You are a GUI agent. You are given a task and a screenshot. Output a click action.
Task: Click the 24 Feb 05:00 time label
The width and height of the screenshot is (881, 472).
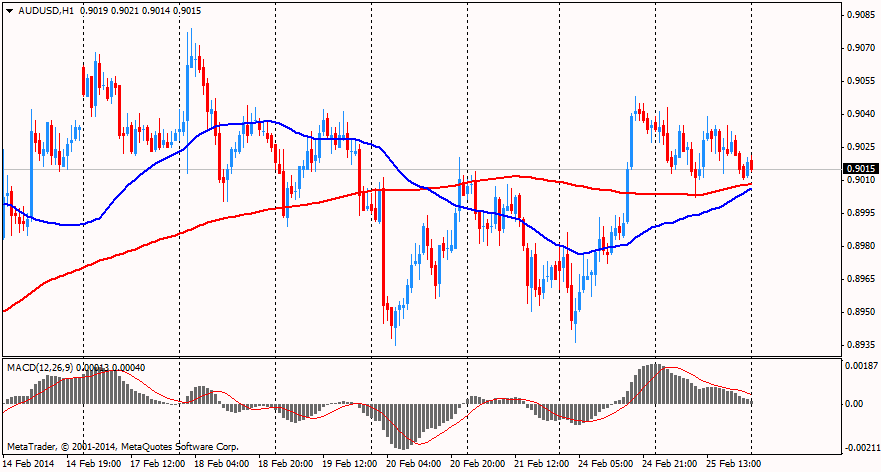click(605, 465)
